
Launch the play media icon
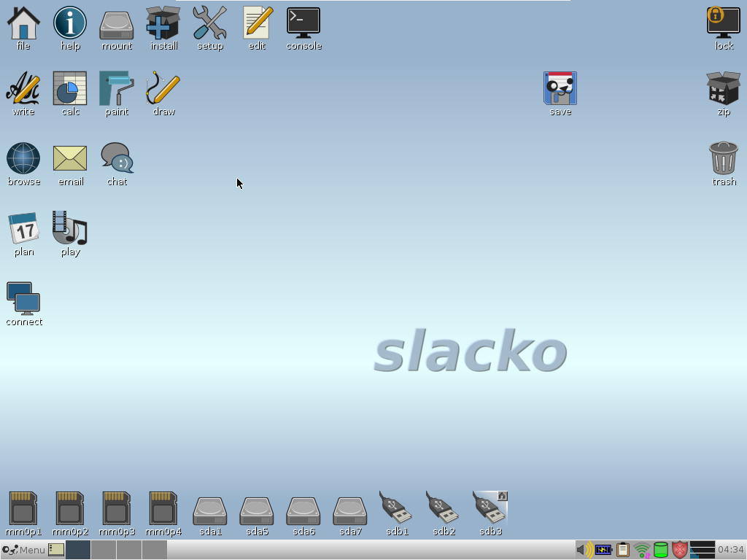coord(70,228)
